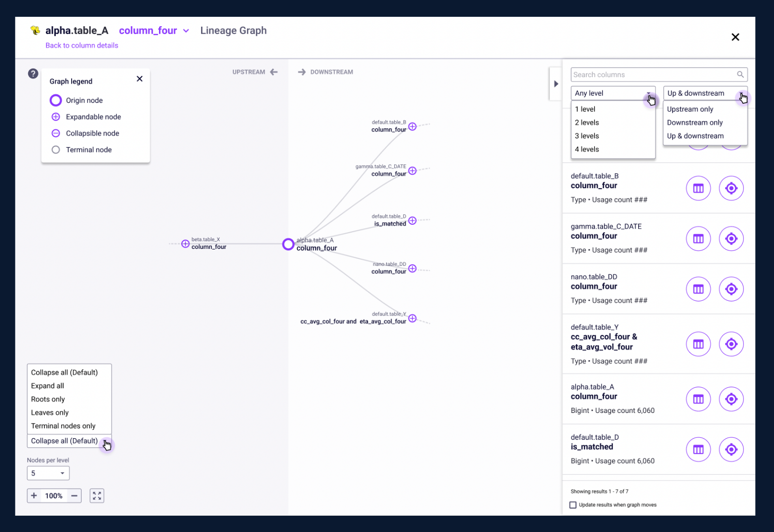The height and width of the screenshot is (532, 774).
Task: Select Leaves only option
Action: pos(69,412)
